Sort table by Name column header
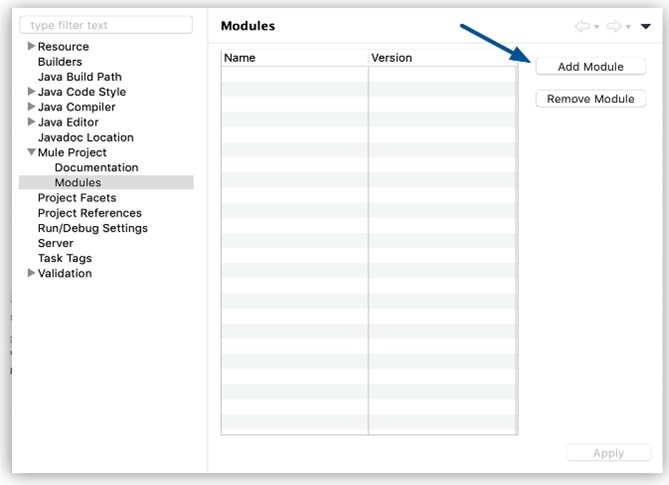 pyautogui.click(x=294, y=58)
